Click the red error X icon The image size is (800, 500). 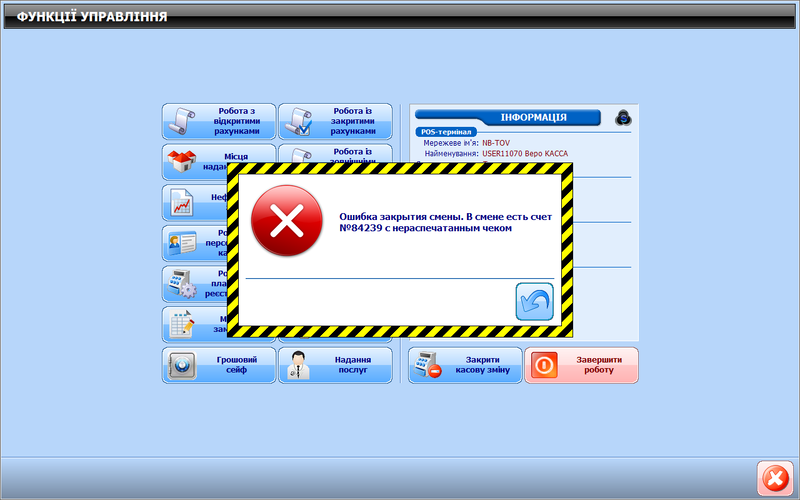[x=287, y=221]
